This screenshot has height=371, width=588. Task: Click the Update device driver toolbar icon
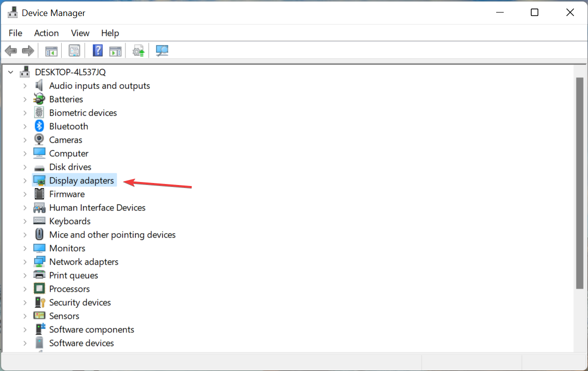click(x=138, y=50)
